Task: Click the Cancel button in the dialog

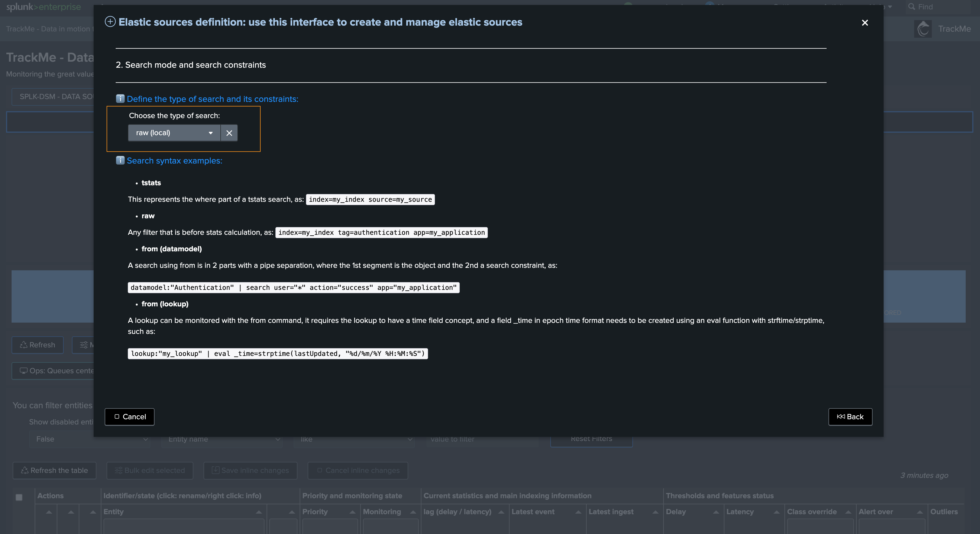Action: (129, 416)
